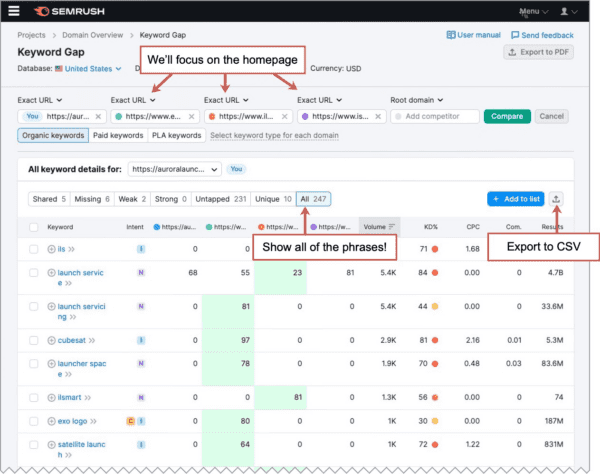Screen dimensions: 600x474
Task: Click the green color dot in https://www.e... field
Action: point(119,116)
